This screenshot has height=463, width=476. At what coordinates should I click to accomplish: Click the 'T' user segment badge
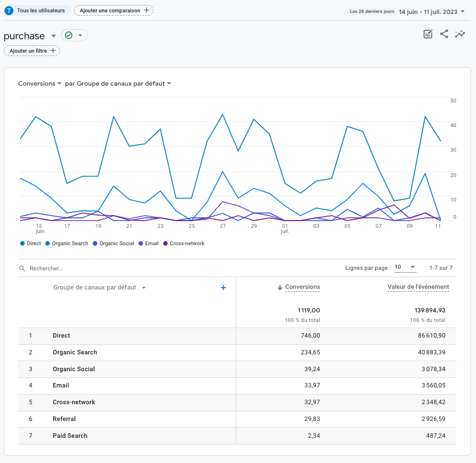tap(9, 11)
